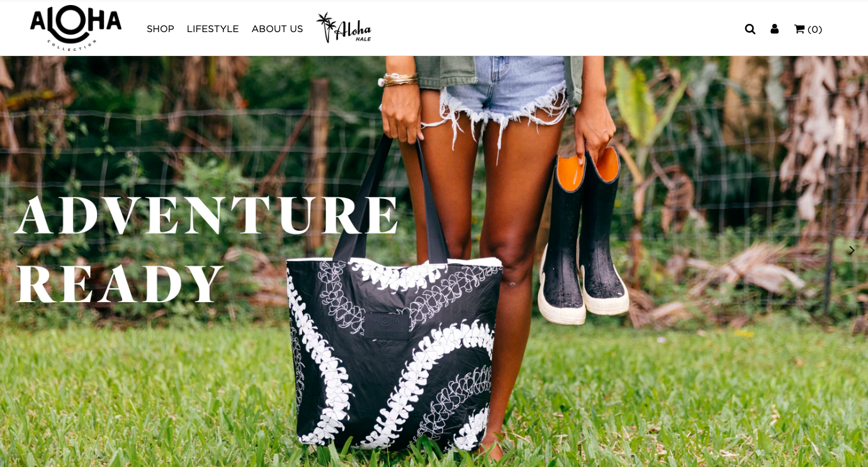Click the gold bracelets on the wrist

(400, 80)
